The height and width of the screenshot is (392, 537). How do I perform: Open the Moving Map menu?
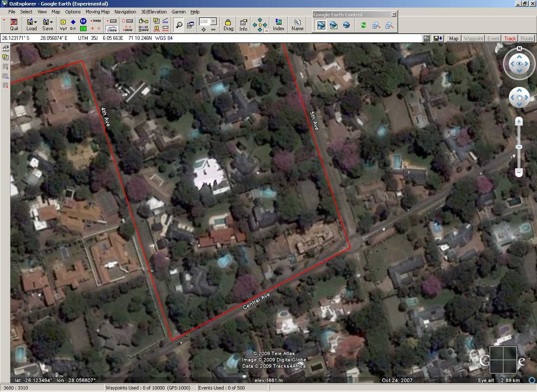click(97, 12)
